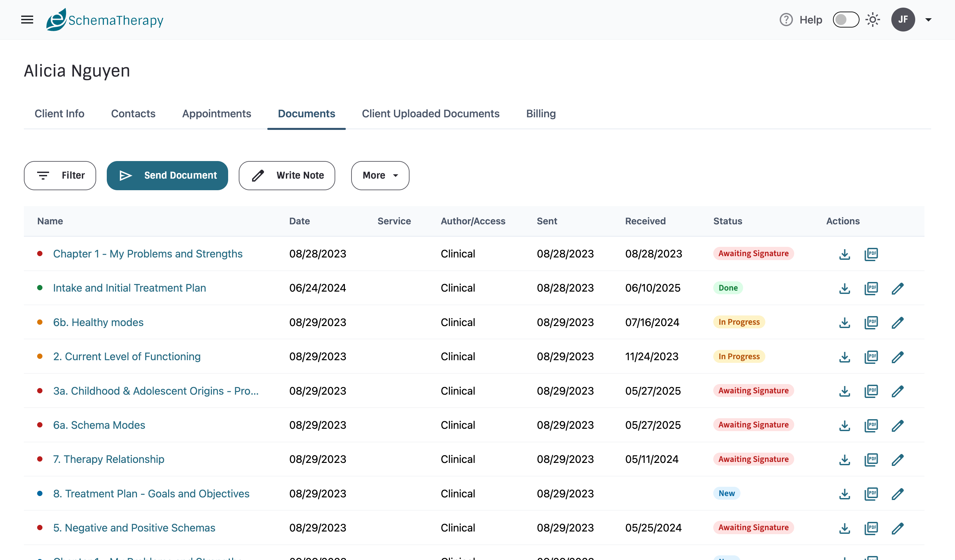Open PDF of 6a. Schema Modes
Screen dimensions: 955x560
[871, 425]
